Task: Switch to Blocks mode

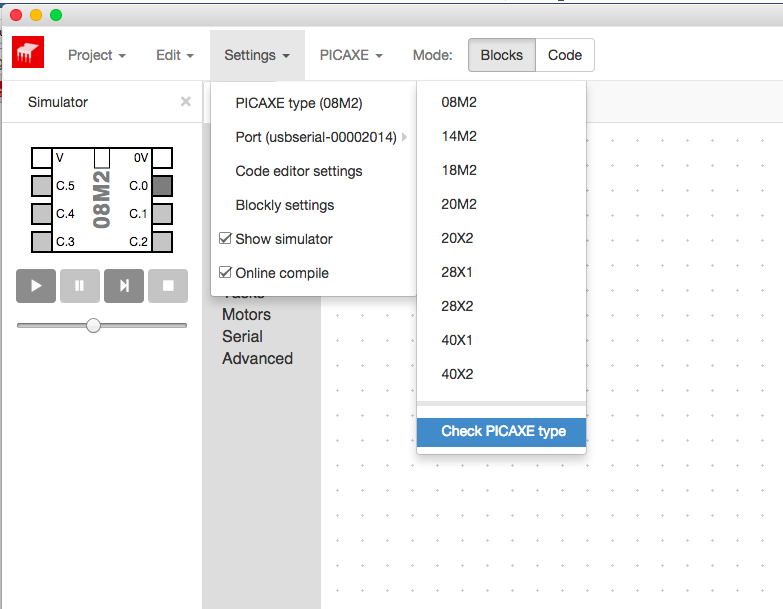Action: tap(502, 55)
